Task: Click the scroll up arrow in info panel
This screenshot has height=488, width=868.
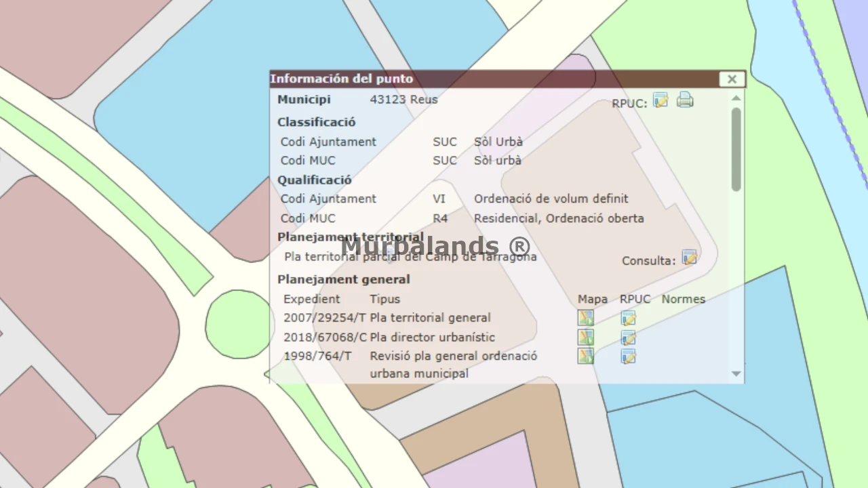Action: click(x=736, y=98)
